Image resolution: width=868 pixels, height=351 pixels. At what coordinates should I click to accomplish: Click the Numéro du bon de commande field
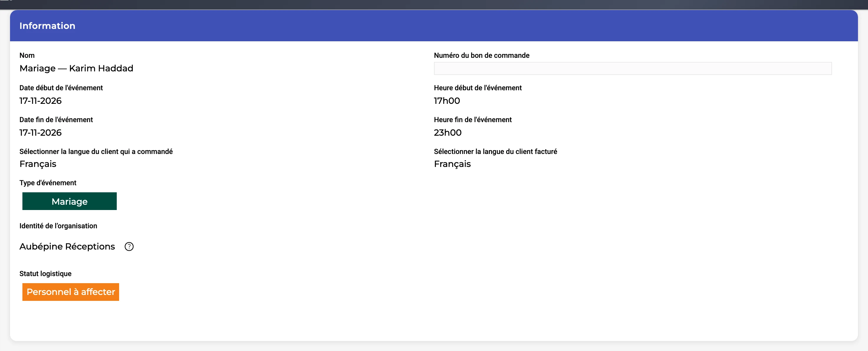632,68
